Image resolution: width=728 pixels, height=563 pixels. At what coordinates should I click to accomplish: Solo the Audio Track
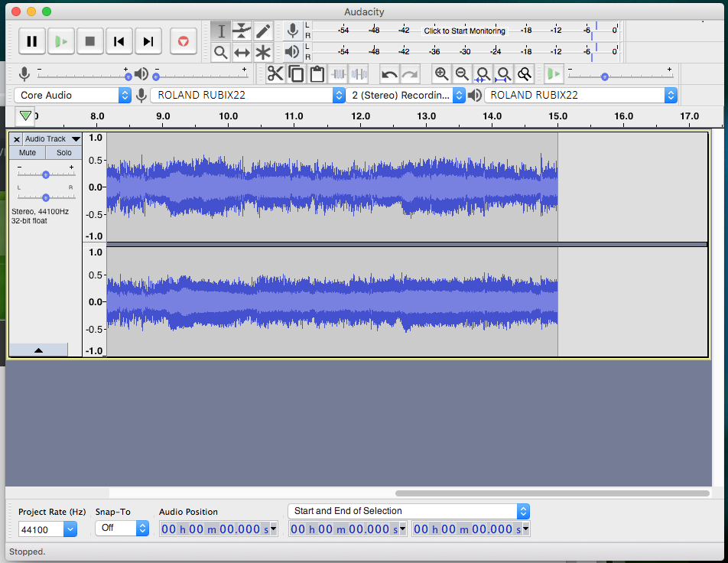[63, 153]
